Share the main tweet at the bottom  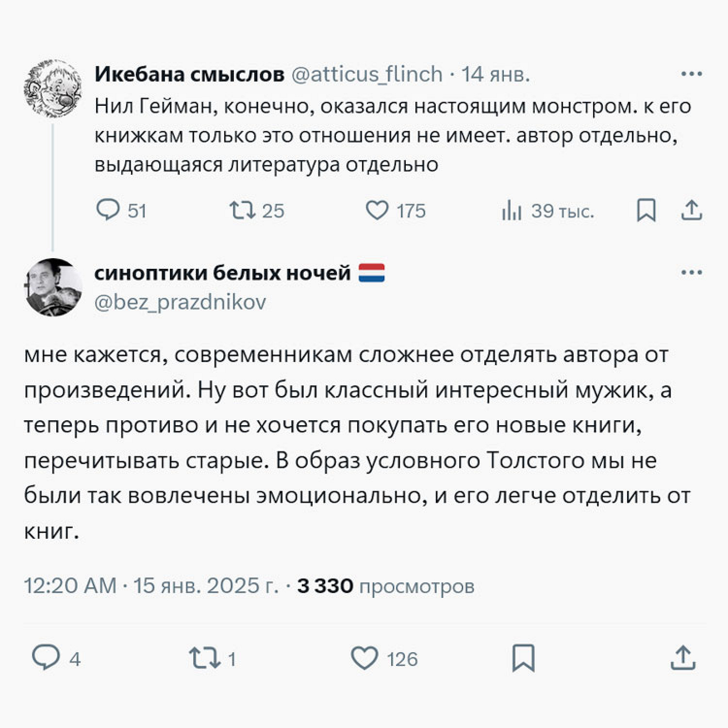click(683, 659)
